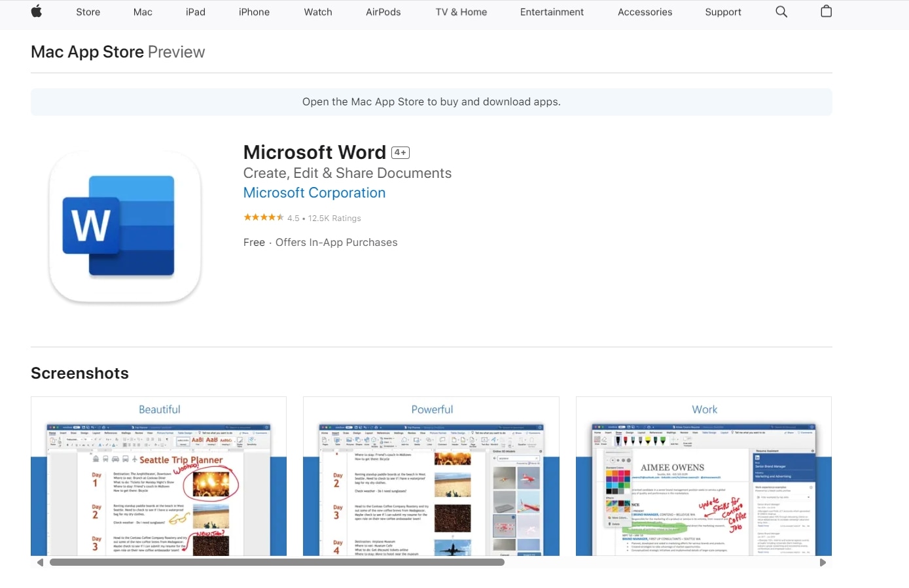Open the iPhone menu
The image size is (909, 588).
255,12
